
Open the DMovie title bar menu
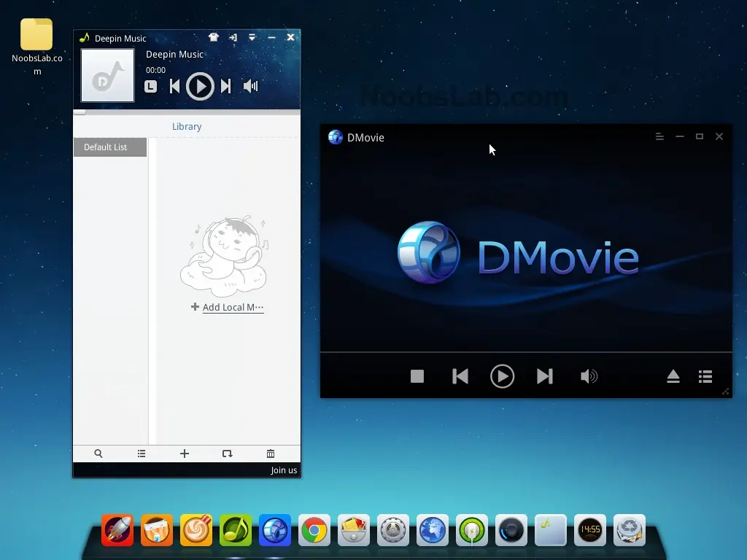pos(659,136)
